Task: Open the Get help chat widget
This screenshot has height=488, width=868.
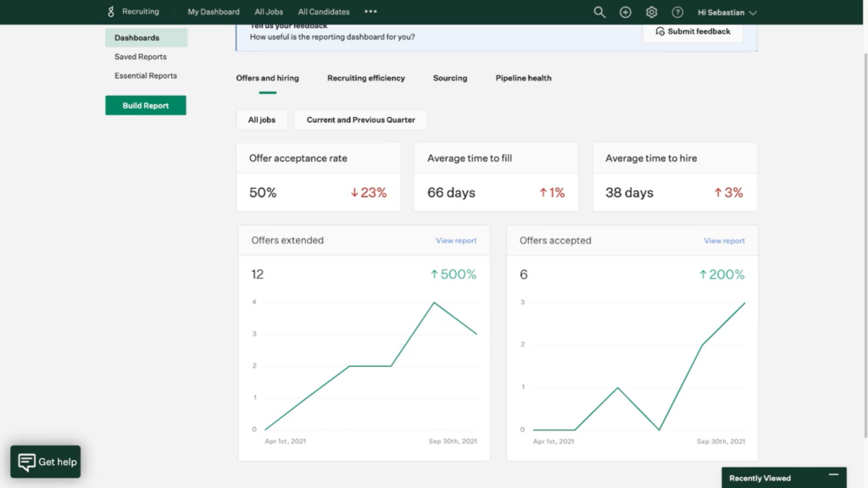Action: [46, 462]
